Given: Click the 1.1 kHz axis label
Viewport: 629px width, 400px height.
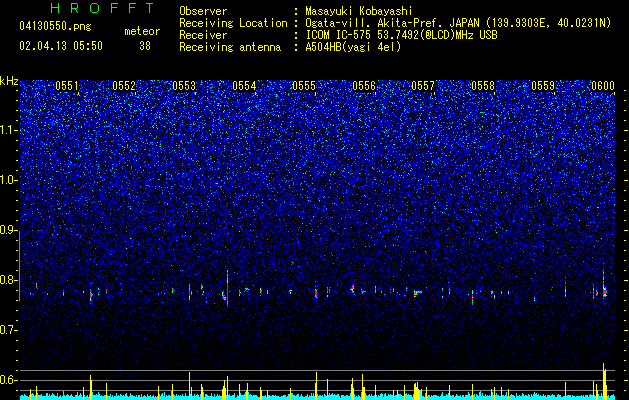Looking at the screenshot, I should point(8,130).
